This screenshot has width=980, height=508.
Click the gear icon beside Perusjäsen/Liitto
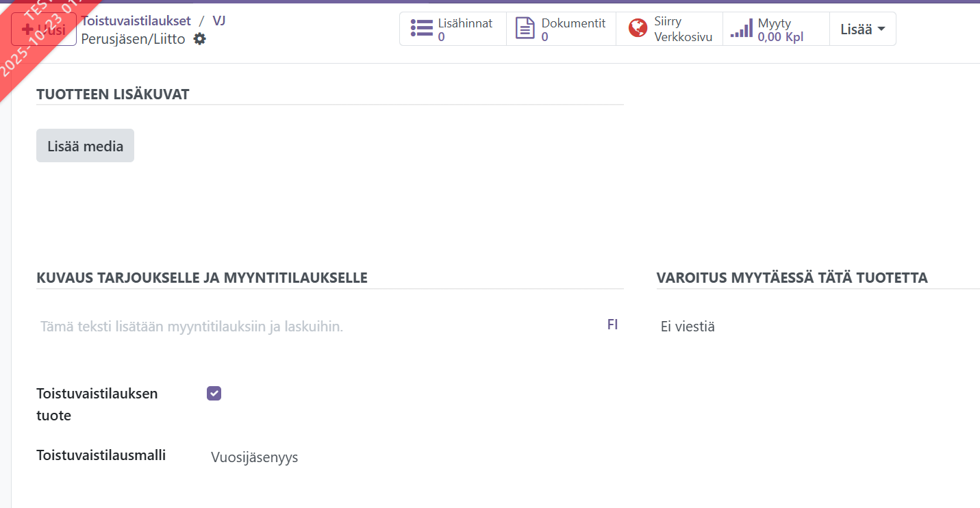click(199, 39)
